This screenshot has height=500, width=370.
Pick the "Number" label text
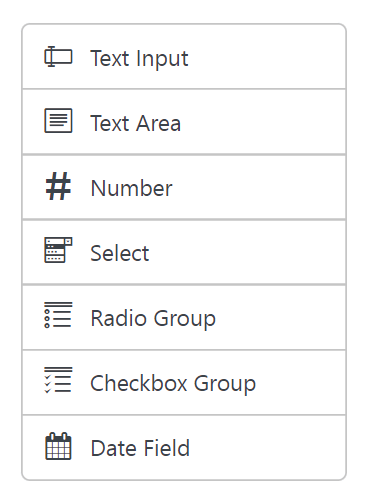(132, 188)
